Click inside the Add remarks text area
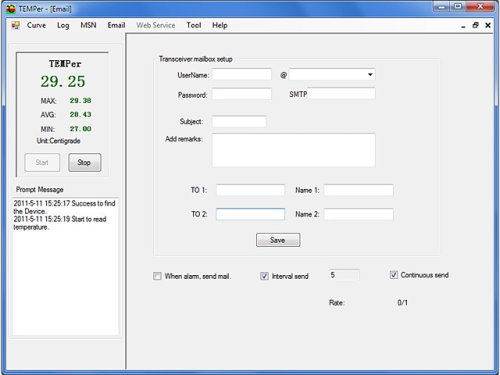The width and height of the screenshot is (500, 375). pyautogui.click(x=294, y=150)
